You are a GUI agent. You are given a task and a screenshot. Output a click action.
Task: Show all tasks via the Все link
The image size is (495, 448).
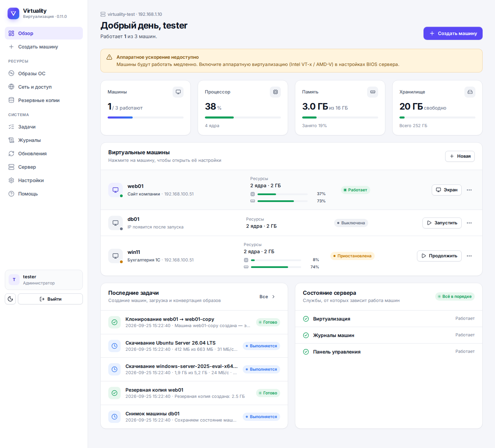(267, 297)
